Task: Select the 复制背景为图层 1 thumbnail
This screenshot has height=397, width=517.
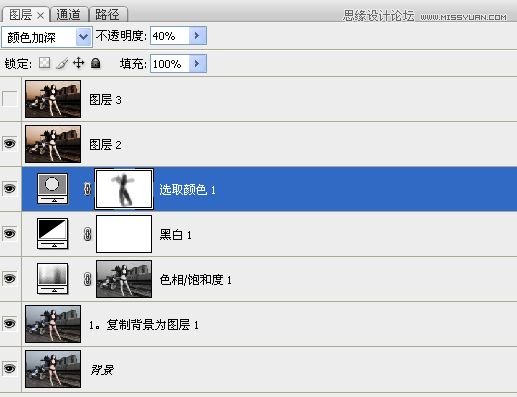Action: 53,324
